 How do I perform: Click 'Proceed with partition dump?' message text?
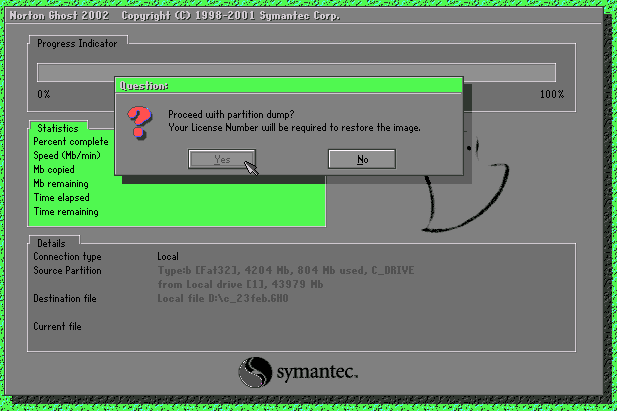click(231, 115)
